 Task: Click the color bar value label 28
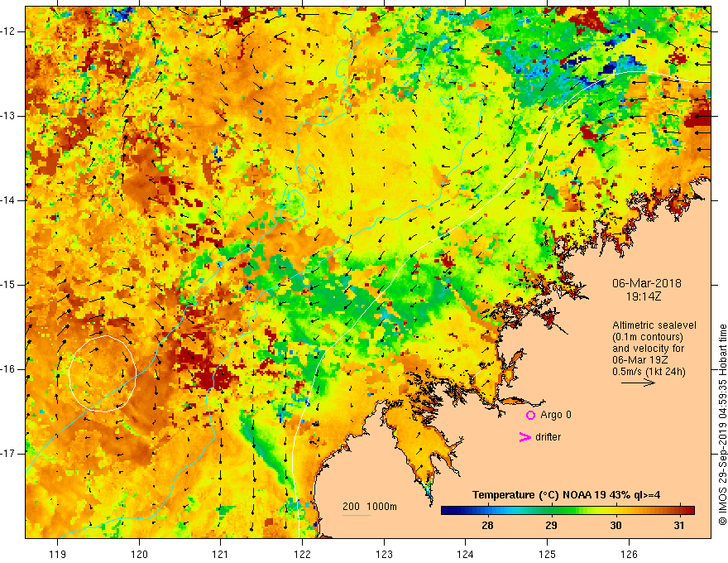[x=487, y=526]
